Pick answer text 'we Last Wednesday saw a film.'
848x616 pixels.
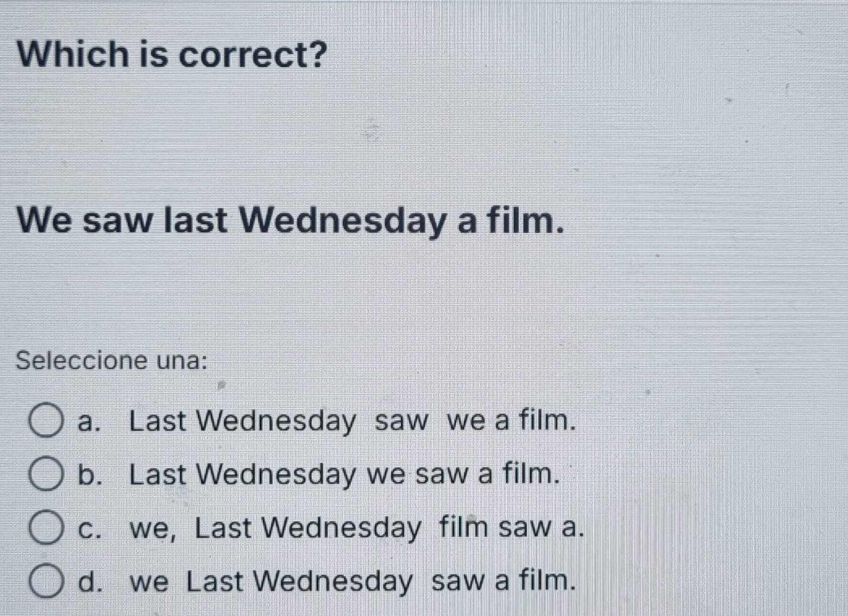[x=353, y=581]
